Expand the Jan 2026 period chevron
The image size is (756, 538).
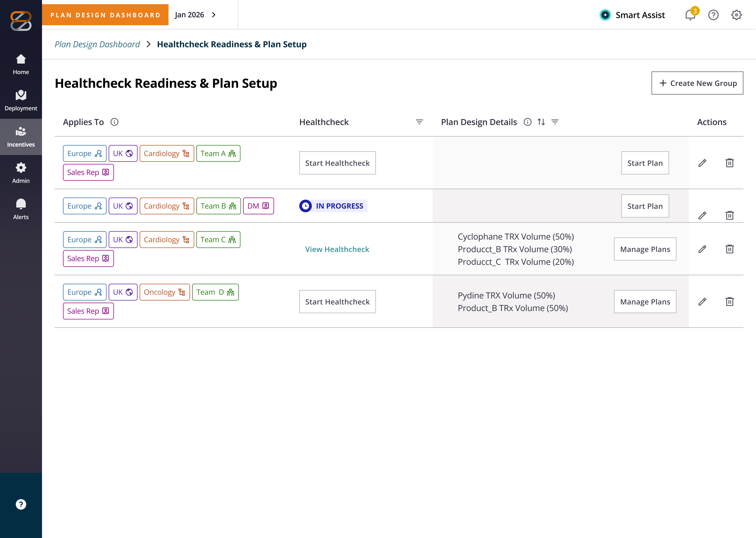pos(214,14)
